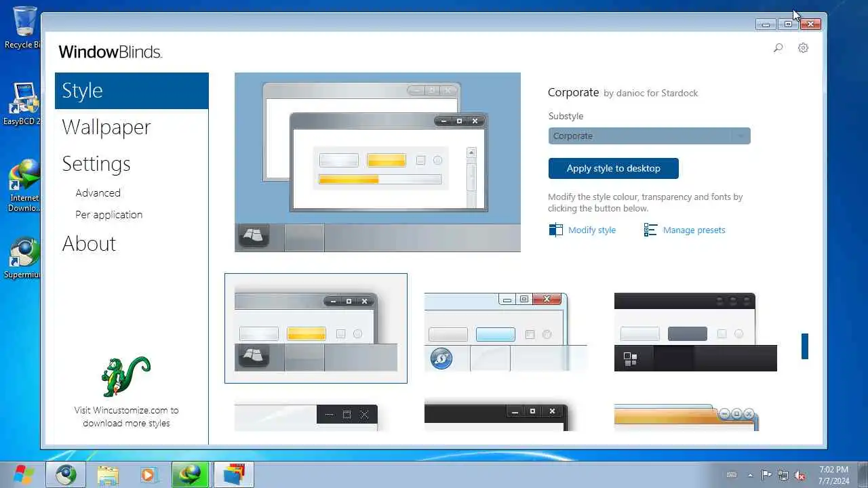Switch to Internet Download Manager taskbar button
Image resolution: width=868 pixels, height=488 pixels.
[x=191, y=474]
